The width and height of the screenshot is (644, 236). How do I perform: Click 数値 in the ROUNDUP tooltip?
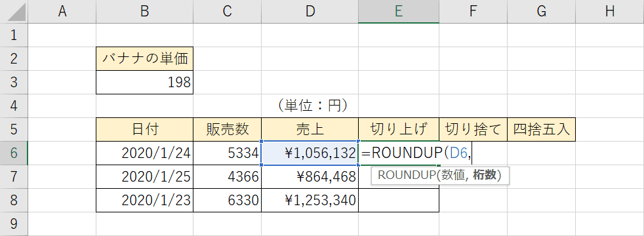pyautogui.click(x=453, y=176)
